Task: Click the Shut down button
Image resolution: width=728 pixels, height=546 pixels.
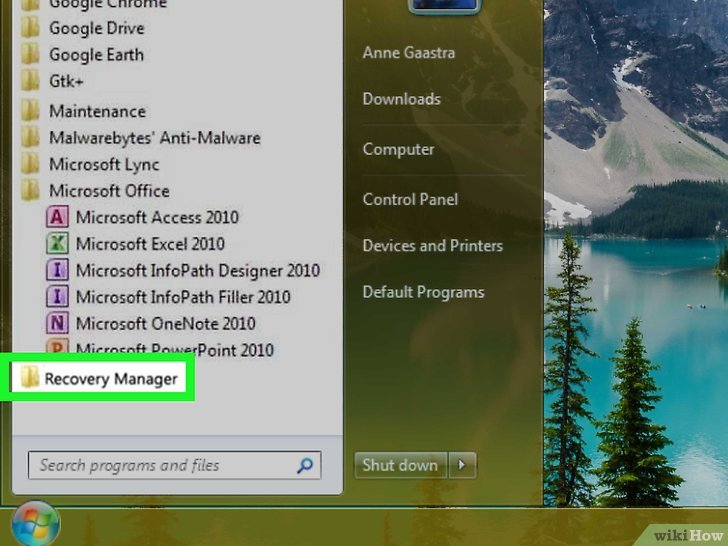Action: [400, 465]
